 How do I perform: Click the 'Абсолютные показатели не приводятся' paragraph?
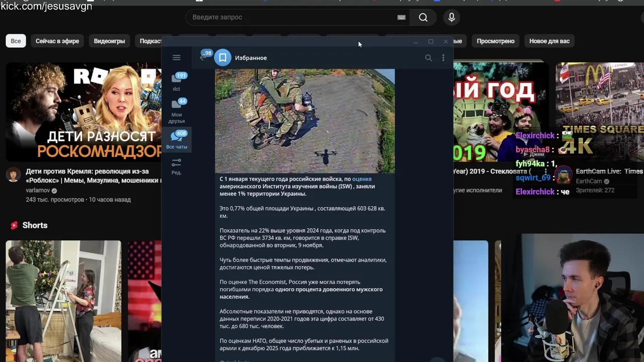click(x=302, y=319)
